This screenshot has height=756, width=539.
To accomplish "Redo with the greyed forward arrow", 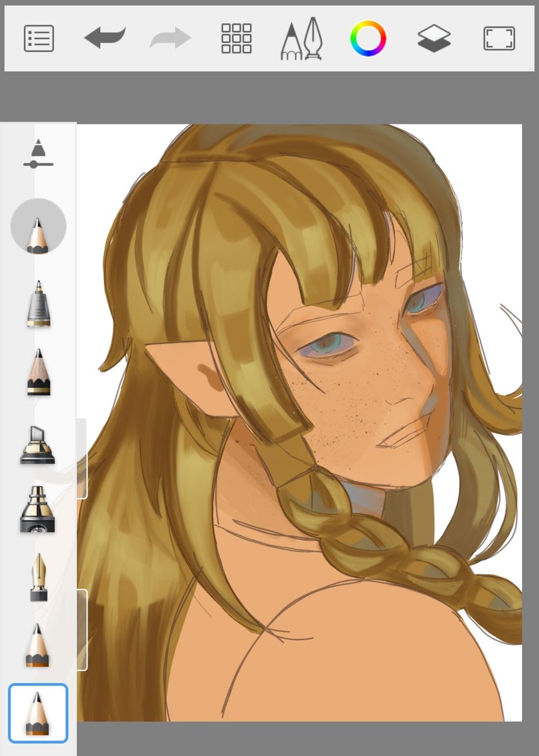I will coord(171,38).
